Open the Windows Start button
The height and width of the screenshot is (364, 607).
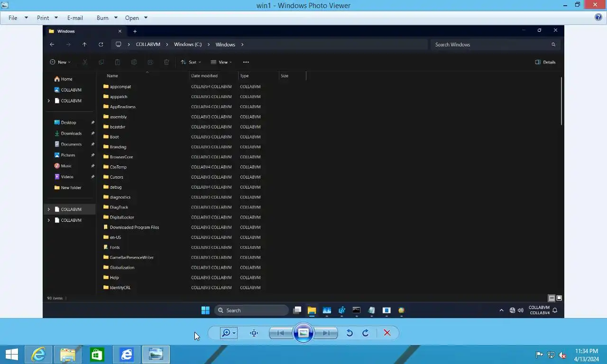coord(12,355)
